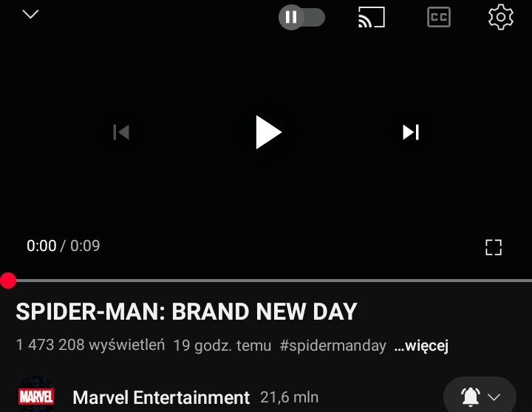Open the #spidermanday hashtag link
This screenshot has height=412, width=532.
[x=332, y=346]
